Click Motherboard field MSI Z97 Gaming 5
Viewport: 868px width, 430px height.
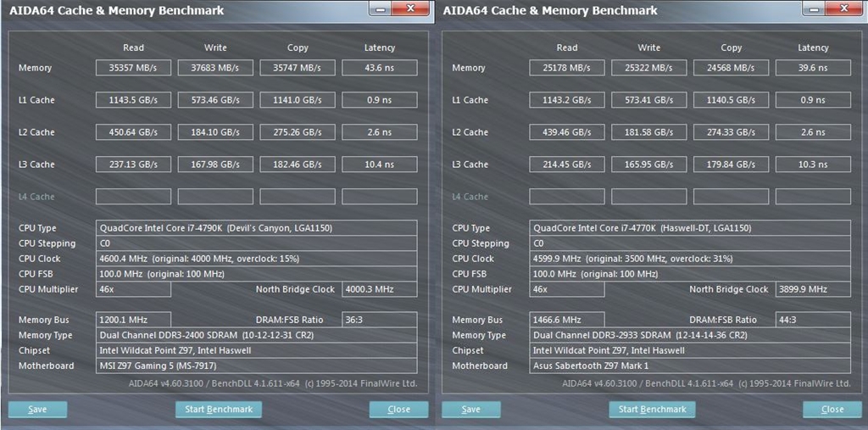tap(256, 366)
